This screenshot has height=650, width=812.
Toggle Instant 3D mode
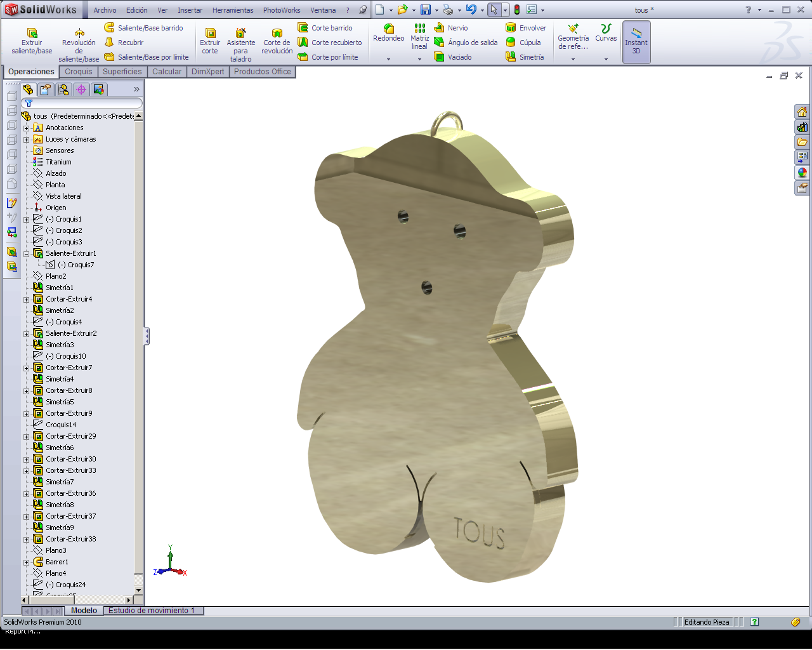click(x=636, y=42)
